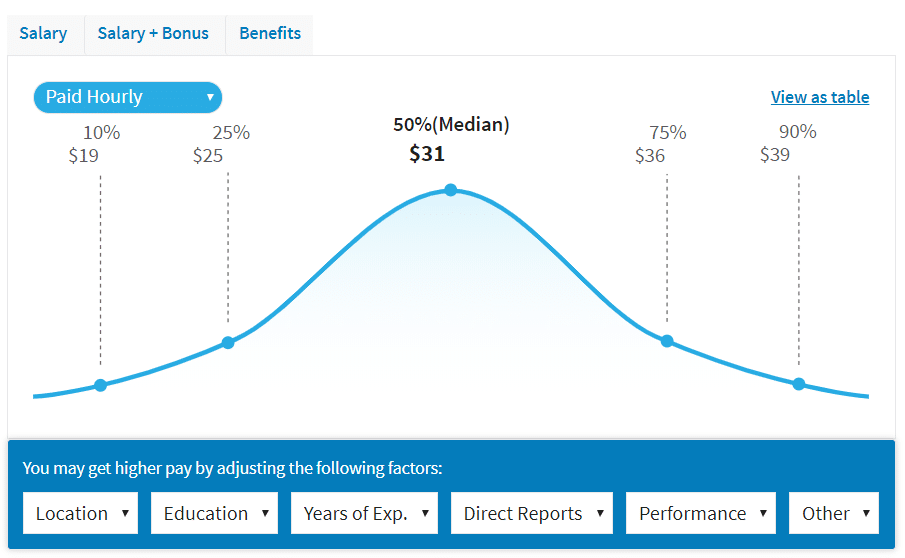
Task: Open the Salary + Bonus tab
Action: (x=153, y=34)
